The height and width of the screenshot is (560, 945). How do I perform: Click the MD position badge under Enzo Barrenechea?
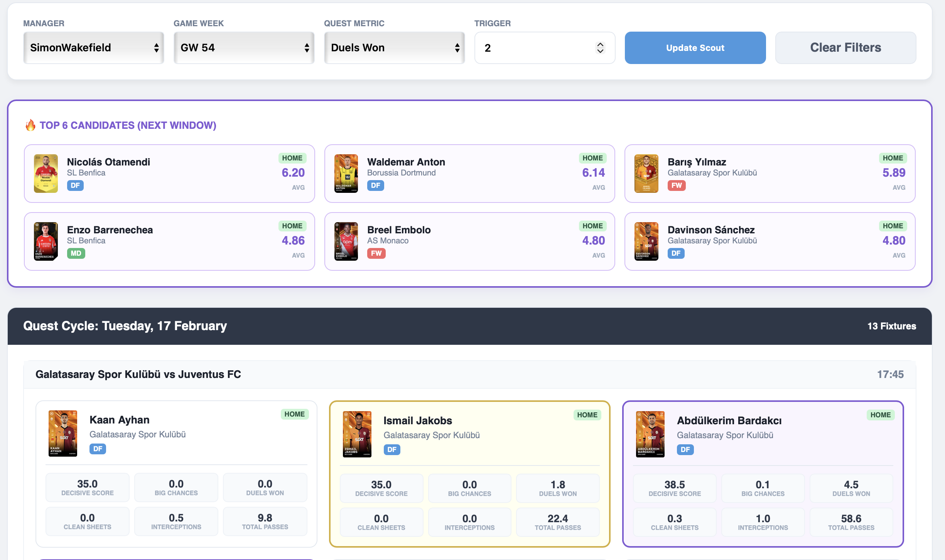tap(76, 253)
